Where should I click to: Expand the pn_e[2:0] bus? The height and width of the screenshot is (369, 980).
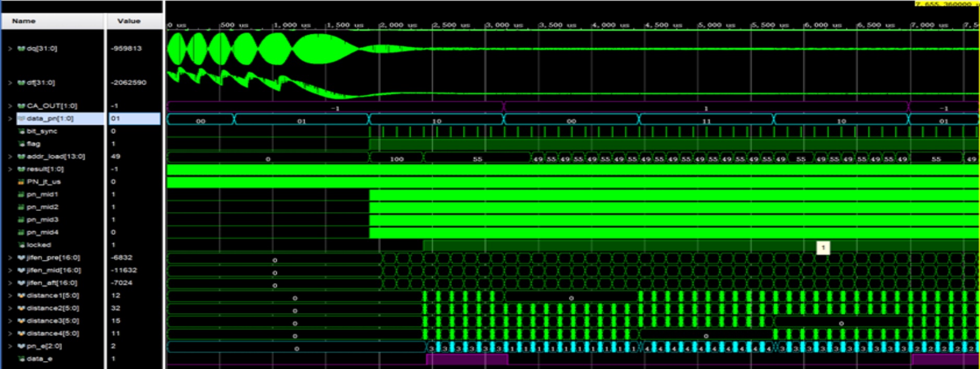10,346
